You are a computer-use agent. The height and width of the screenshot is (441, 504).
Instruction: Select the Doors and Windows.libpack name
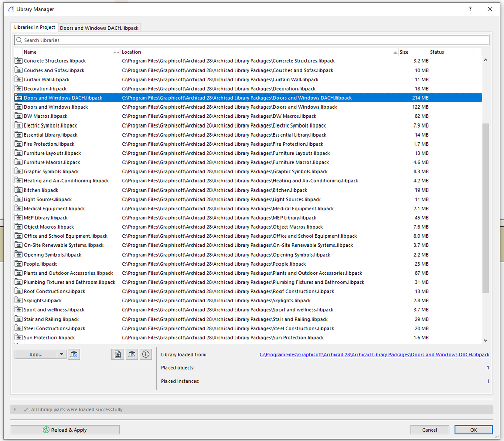[55, 107]
